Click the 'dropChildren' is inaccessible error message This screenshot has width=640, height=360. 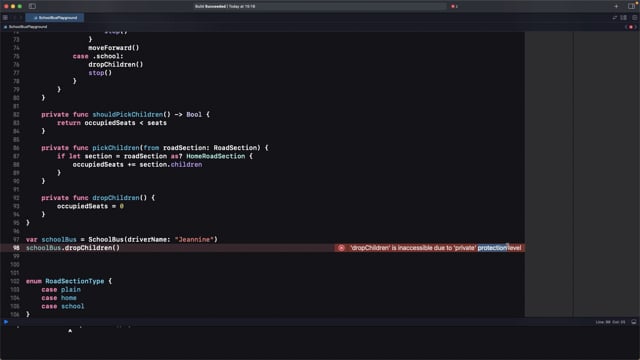point(436,248)
